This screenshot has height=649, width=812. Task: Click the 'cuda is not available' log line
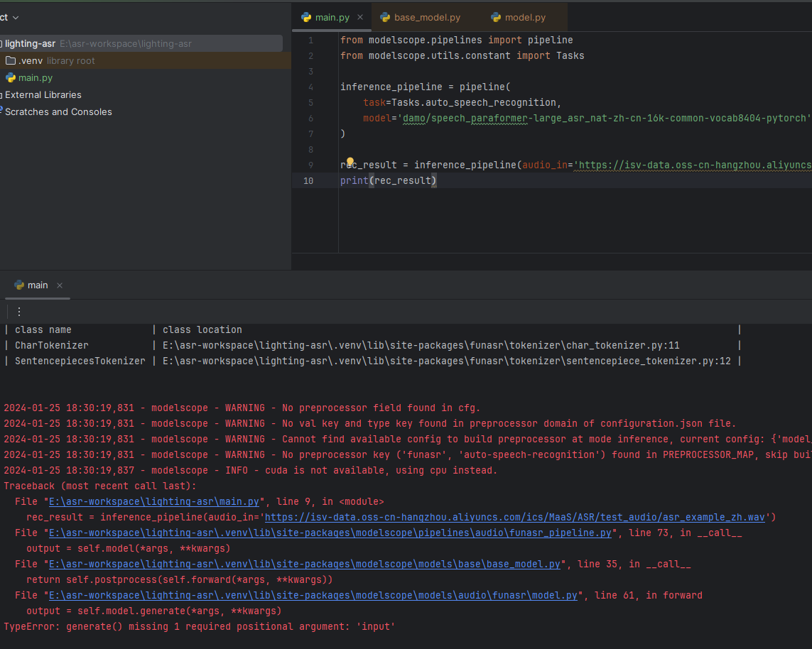(x=250, y=471)
